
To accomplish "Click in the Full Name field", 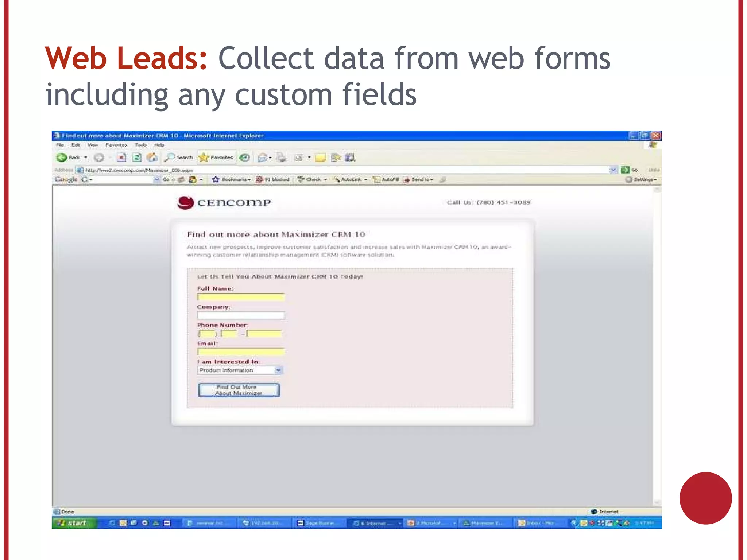I will [x=240, y=297].
